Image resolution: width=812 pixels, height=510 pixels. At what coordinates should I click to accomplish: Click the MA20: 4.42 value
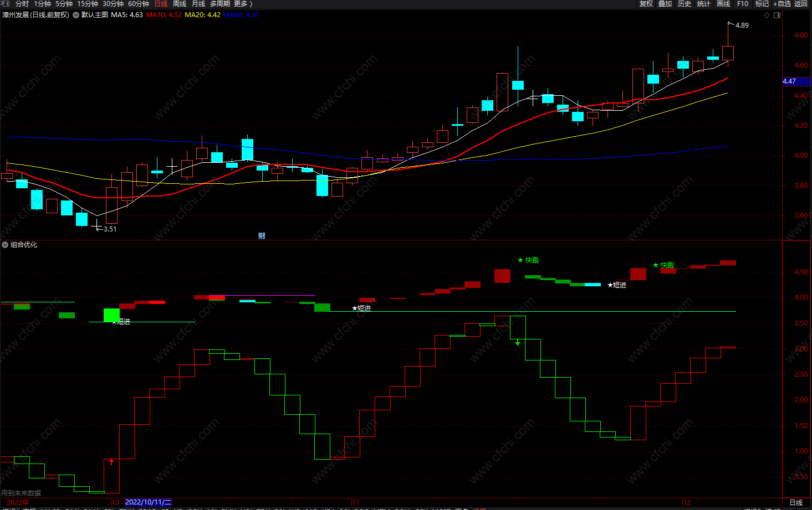203,15
